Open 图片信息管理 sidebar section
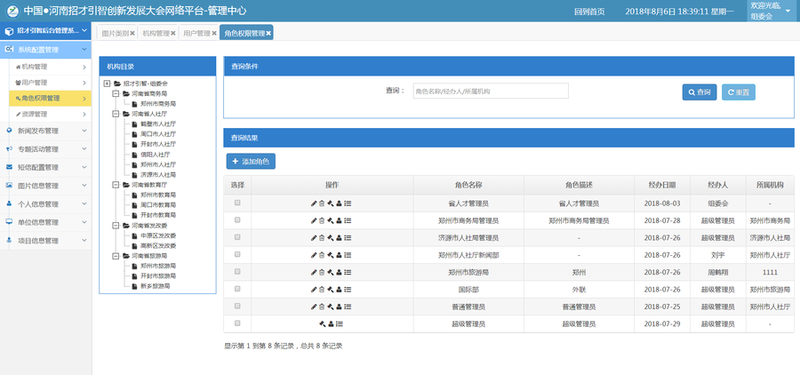 coord(45,186)
